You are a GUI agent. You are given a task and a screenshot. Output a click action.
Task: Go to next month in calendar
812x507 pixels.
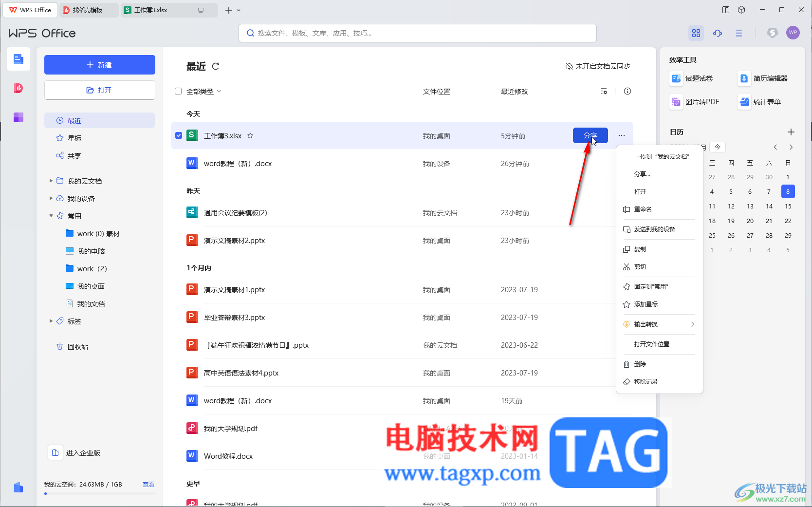click(x=791, y=147)
